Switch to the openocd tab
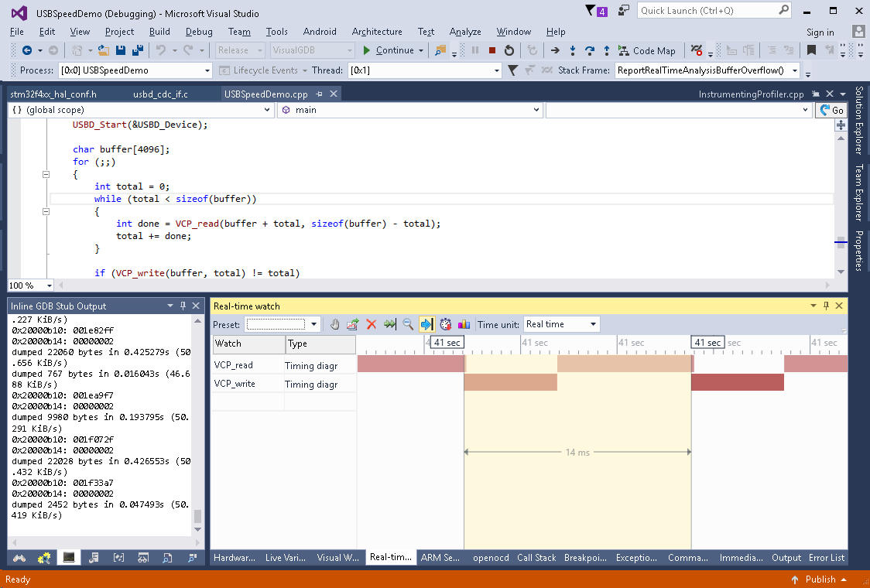The width and height of the screenshot is (870, 588). 491,558
